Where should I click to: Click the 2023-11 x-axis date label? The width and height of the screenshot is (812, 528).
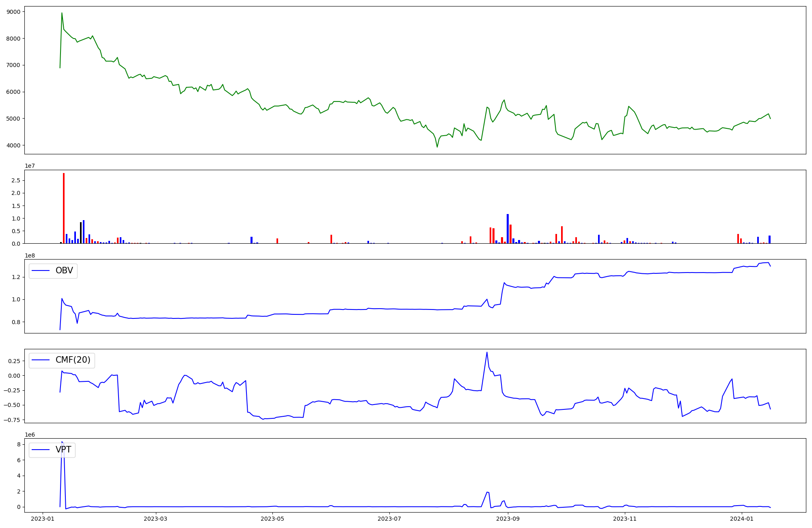[x=625, y=519]
